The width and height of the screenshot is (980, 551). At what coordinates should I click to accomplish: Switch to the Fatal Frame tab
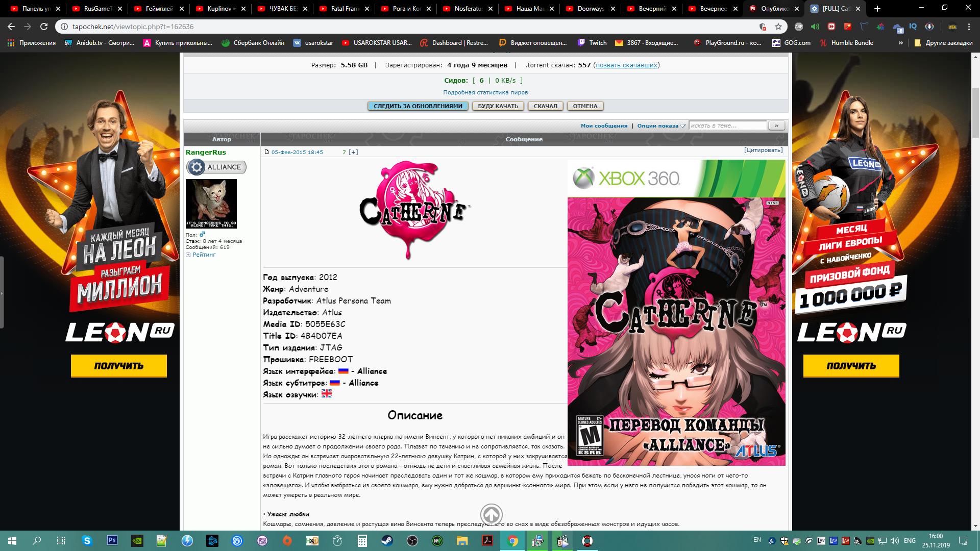(344, 9)
